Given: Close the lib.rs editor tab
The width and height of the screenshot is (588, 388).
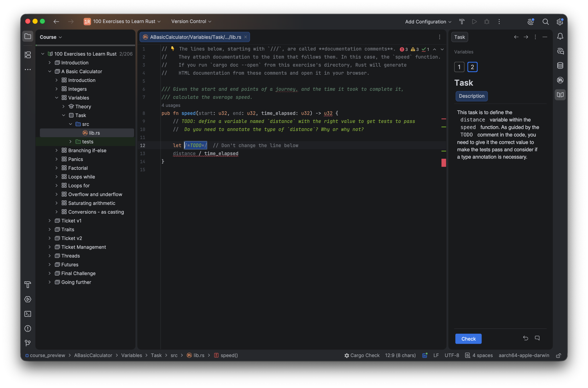Looking at the screenshot, I should (x=245, y=37).
